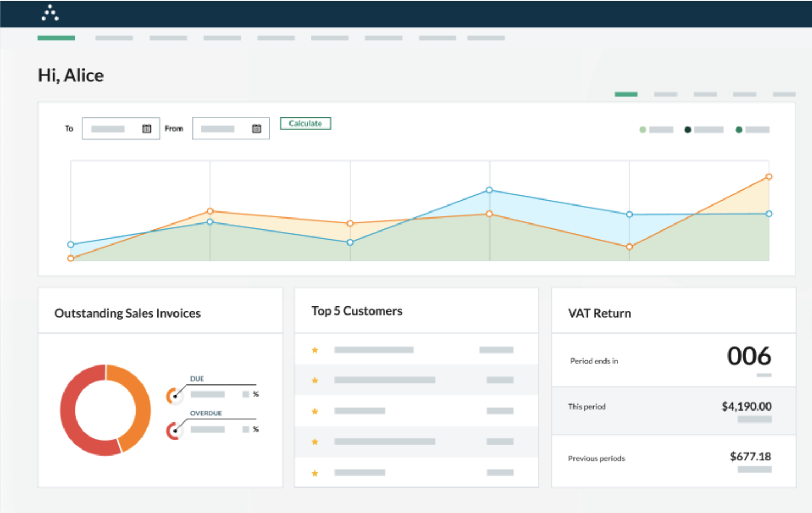Click the OVERDUE label
This screenshot has height=513, width=812.
(206, 413)
